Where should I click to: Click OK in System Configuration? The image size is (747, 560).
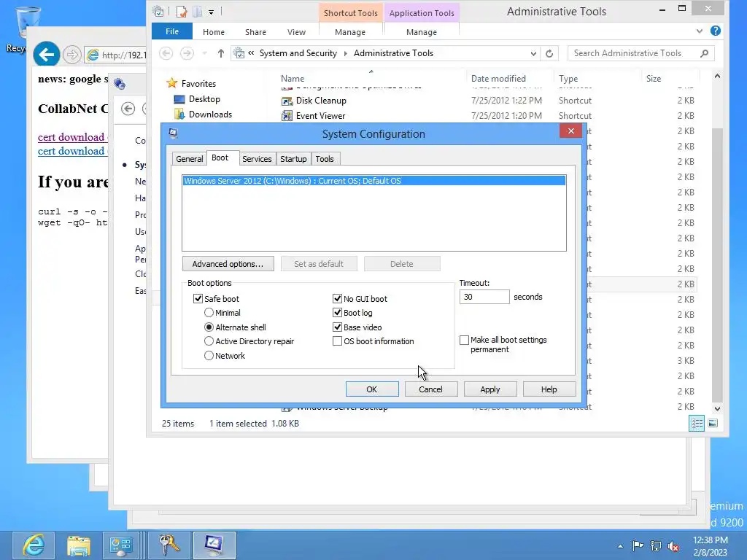point(372,389)
